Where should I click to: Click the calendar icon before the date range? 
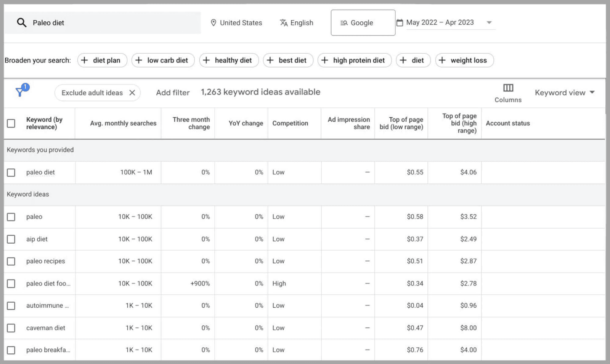pos(400,22)
